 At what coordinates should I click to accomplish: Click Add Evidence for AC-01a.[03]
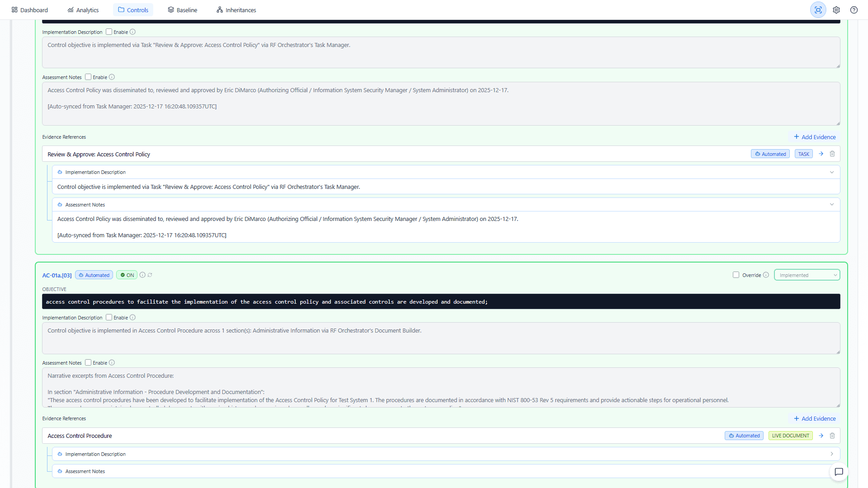point(815,418)
